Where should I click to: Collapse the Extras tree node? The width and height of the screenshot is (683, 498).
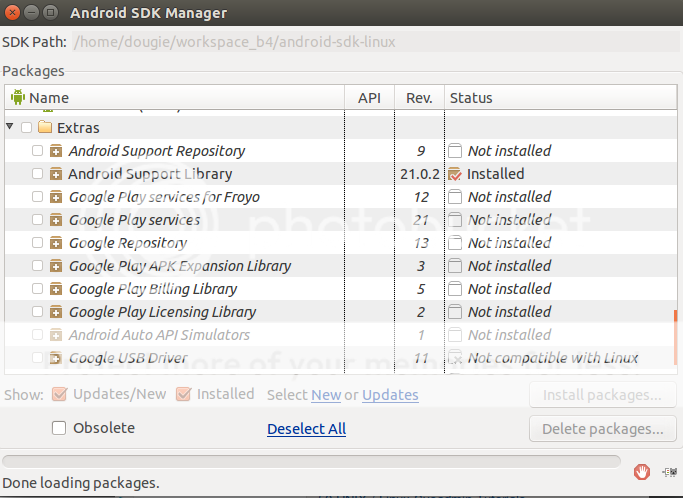10,127
